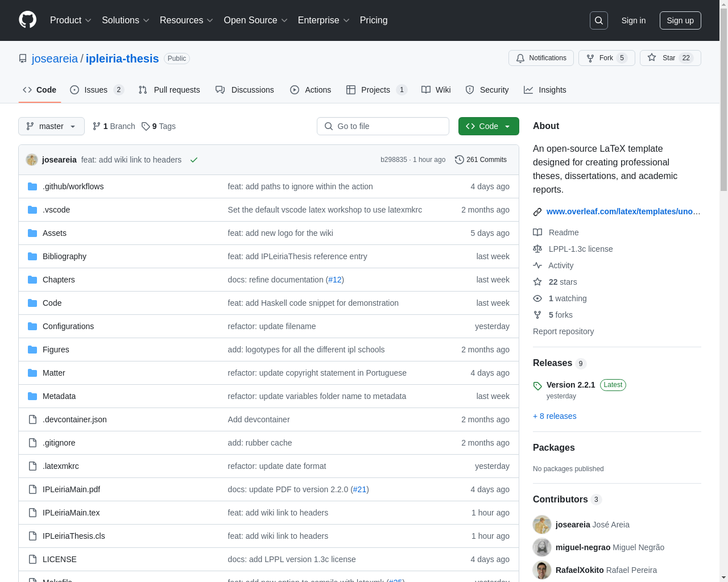Click RafaelXokito's contributor avatar

[x=542, y=570]
